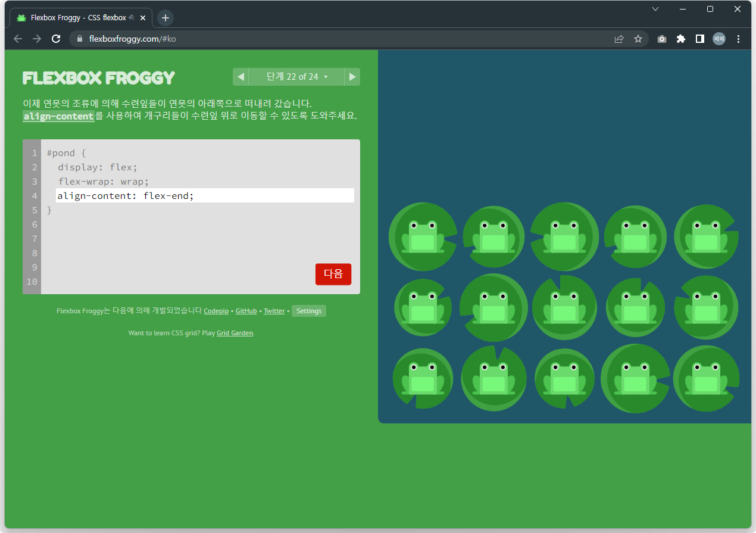Screen dimensions: 756x533
Task: Share this page icon in address bar
Action: tap(619, 39)
